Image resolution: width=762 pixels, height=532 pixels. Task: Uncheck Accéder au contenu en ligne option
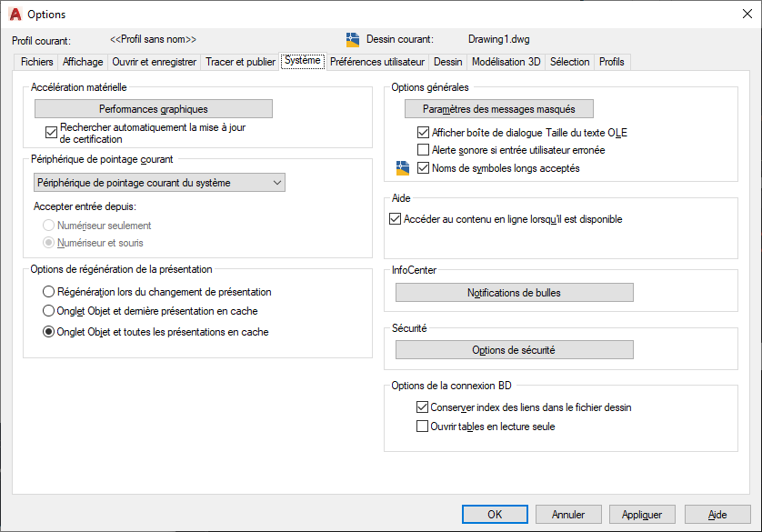pos(395,219)
